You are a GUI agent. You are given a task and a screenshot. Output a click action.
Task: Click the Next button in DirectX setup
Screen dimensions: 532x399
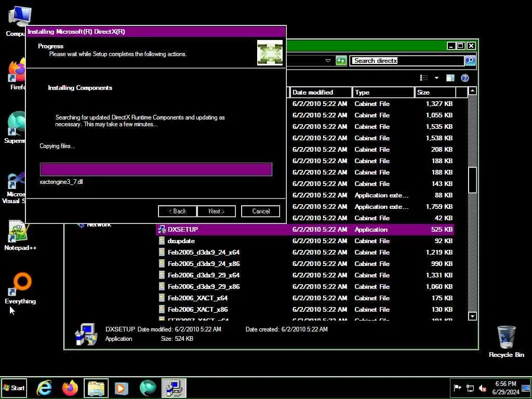click(217, 211)
